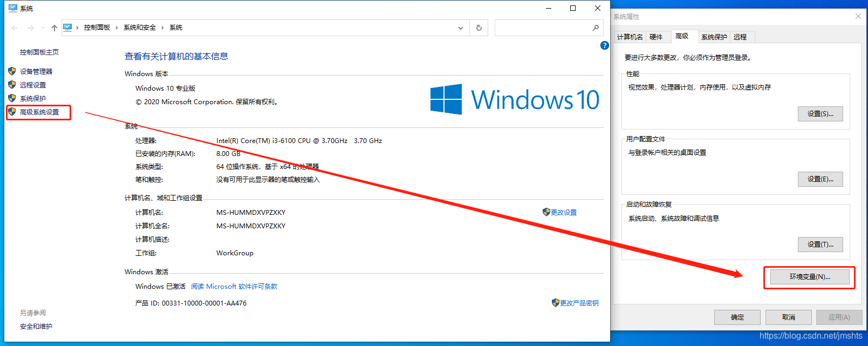
Task: Open 阅读 Microsoft 软件许可条款 link
Action: coord(234,286)
